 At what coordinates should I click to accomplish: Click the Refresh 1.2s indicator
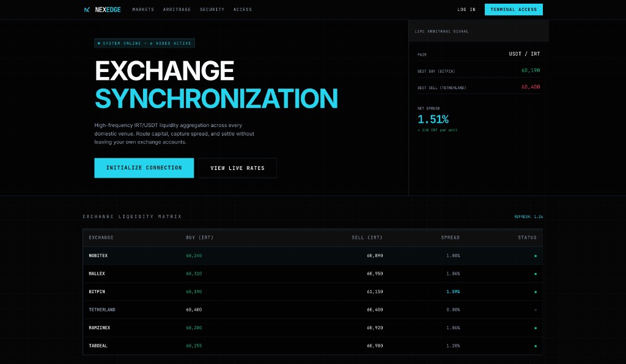529,216
